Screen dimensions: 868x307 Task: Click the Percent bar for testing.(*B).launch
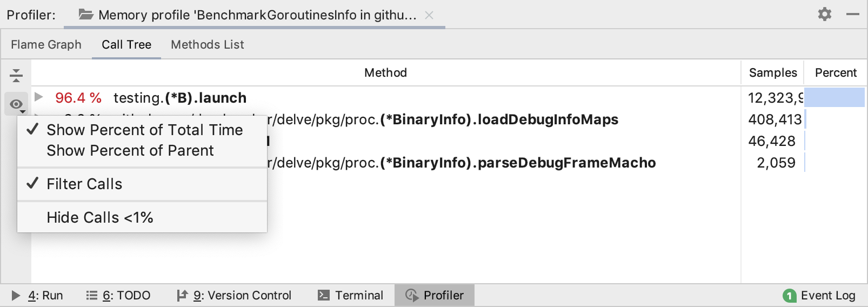click(x=834, y=97)
